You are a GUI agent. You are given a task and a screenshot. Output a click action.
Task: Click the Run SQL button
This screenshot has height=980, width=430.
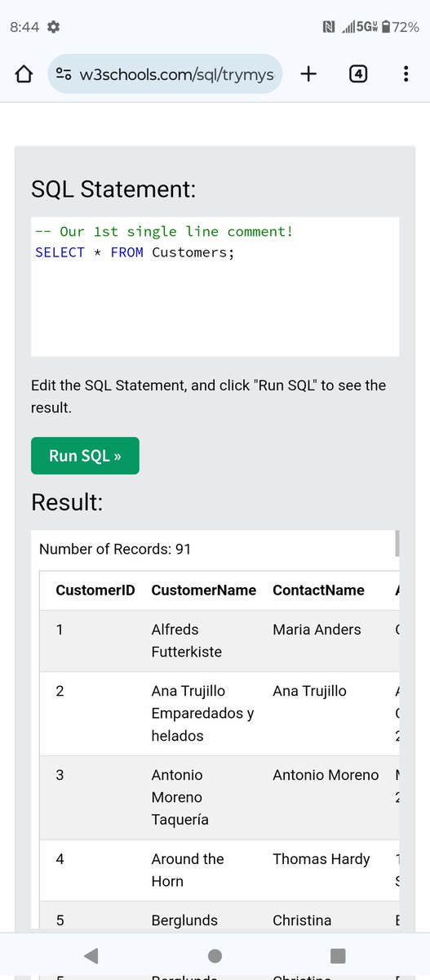[85, 456]
